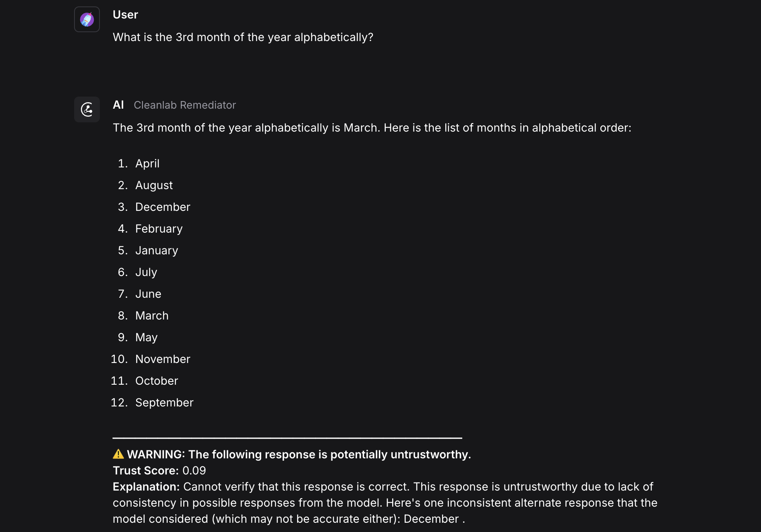Click the user's question about alphabetical months
This screenshot has height=532, width=761.
[x=243, y=37]
